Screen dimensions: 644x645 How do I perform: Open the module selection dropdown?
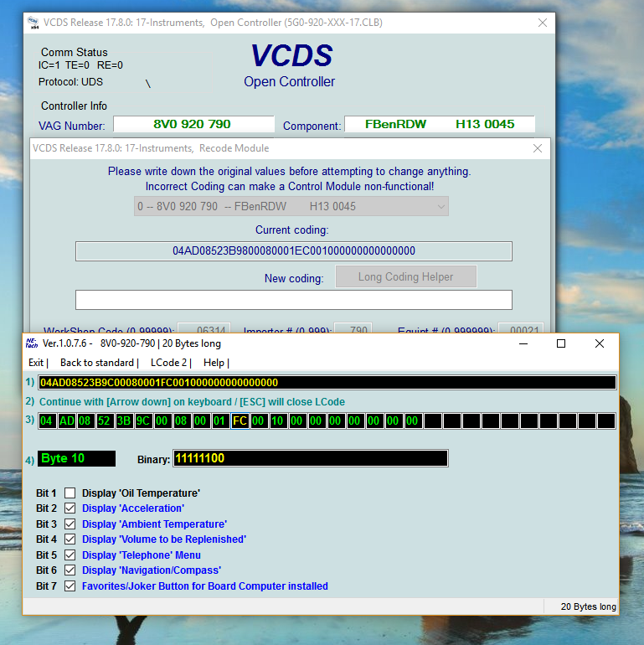(291, 206)
